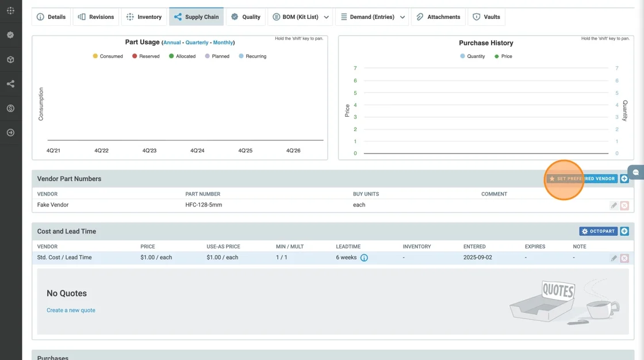Click the cube icon in left sidebar
Screen dimensions: 644x360
[x=10, y=60]
